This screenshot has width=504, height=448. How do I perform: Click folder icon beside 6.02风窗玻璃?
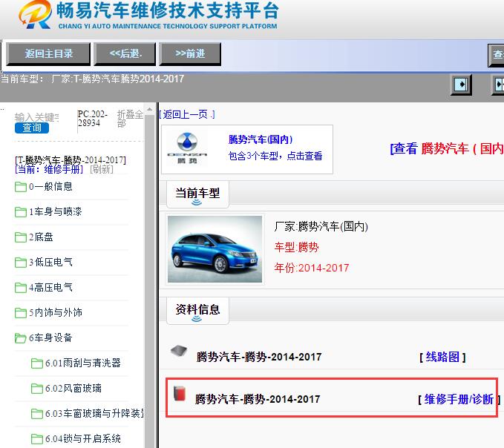tap(37, 389)
